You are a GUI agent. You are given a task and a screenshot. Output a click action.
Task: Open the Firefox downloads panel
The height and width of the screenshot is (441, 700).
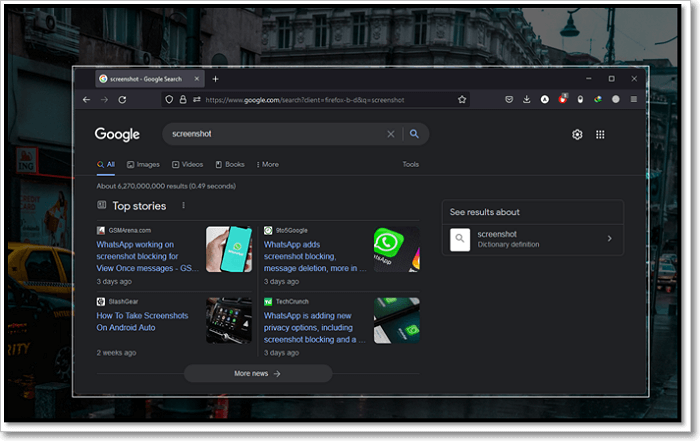coord(527,100)
